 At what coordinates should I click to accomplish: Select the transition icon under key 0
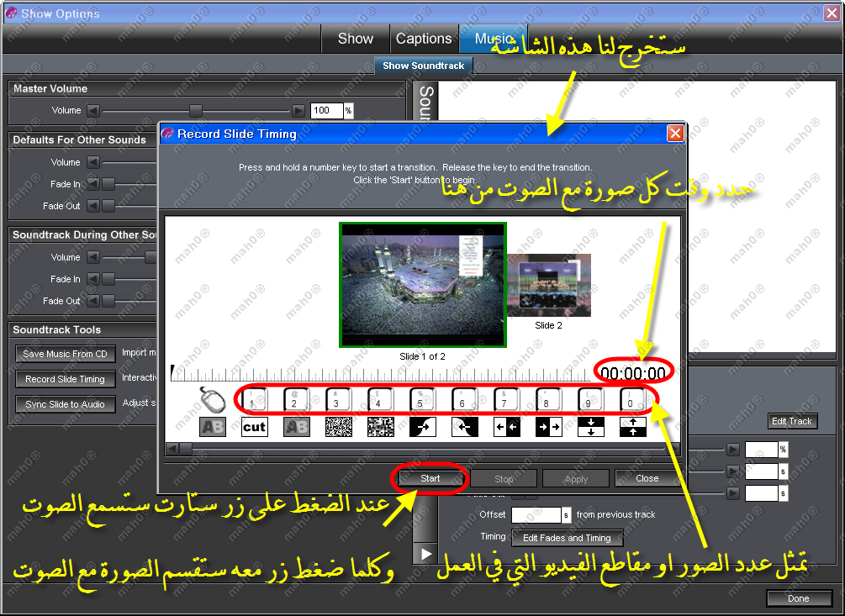click(632, 427)
